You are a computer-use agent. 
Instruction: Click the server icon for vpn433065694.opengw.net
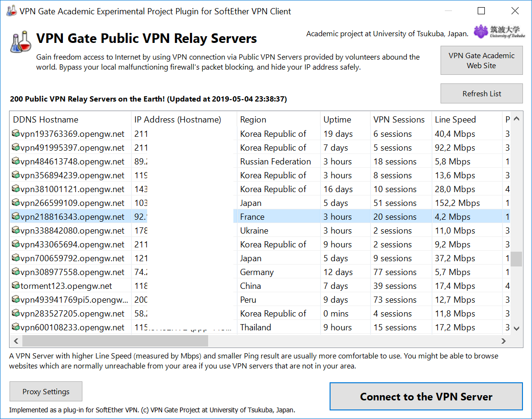pyautogui.click(x=16, y=244)
